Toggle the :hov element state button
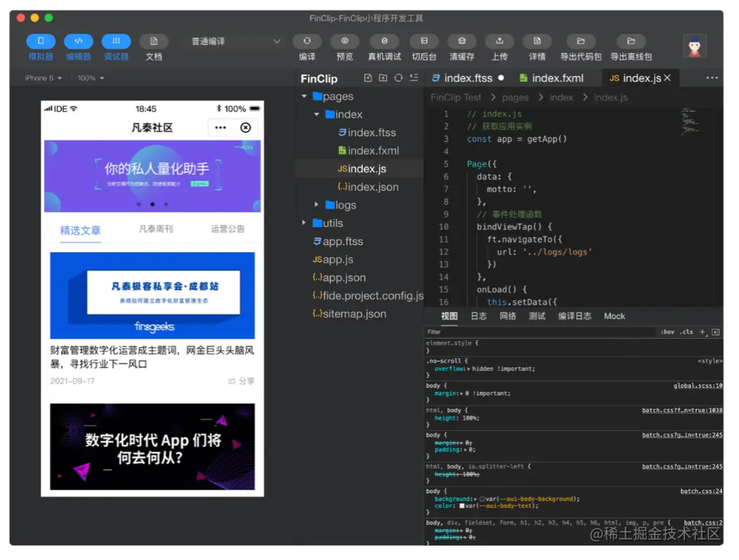This screenshot has height=560, width=739. pyautogui.click(x=667, y=332)
